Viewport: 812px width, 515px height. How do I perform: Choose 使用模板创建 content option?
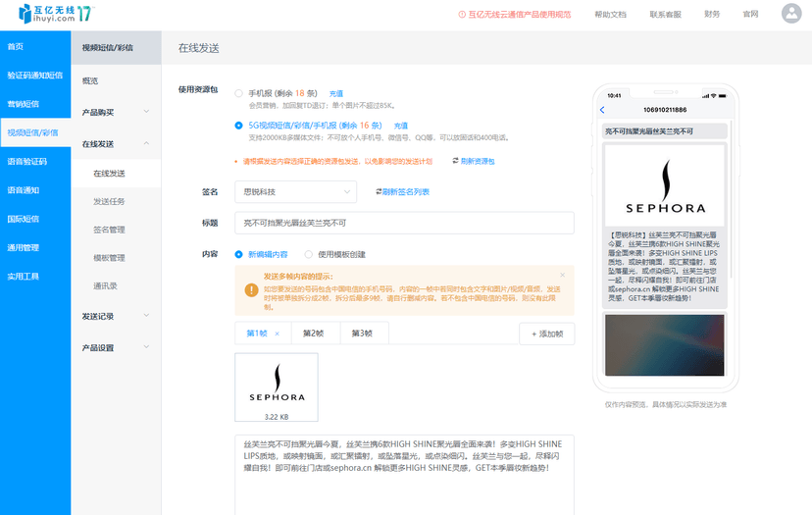(x=308, y=254)
